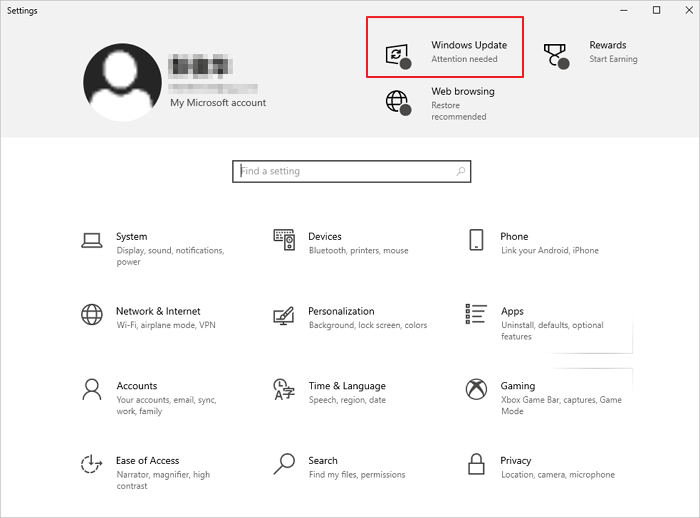Open Gaming settings title
700x518 pixels.
[518, 386]
